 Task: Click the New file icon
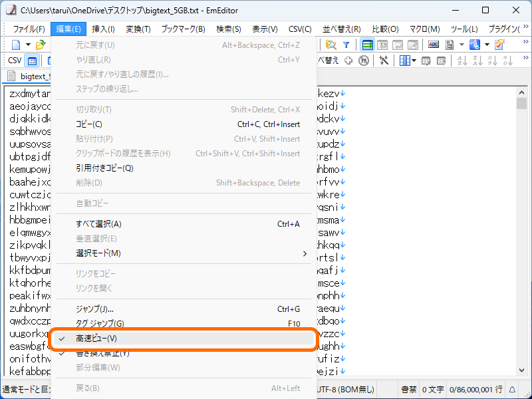[16, 45]
